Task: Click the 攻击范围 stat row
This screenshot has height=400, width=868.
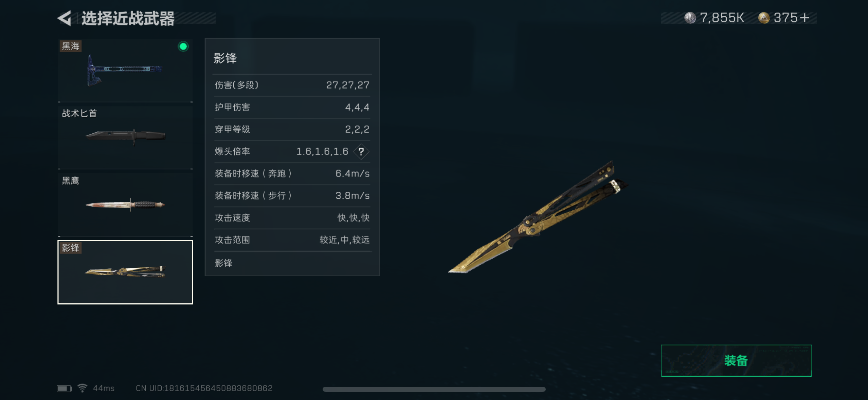Action: (x=292, y=240)
